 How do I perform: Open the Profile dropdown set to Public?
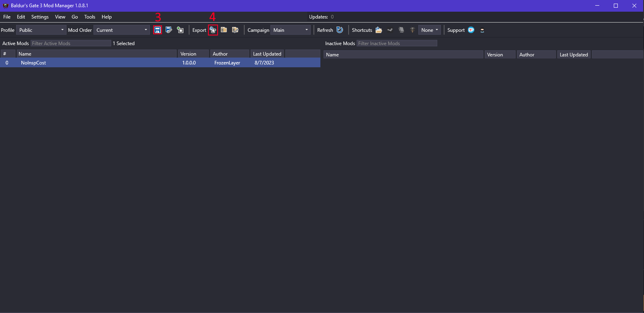pyautogui.click(x=41, y=30)
